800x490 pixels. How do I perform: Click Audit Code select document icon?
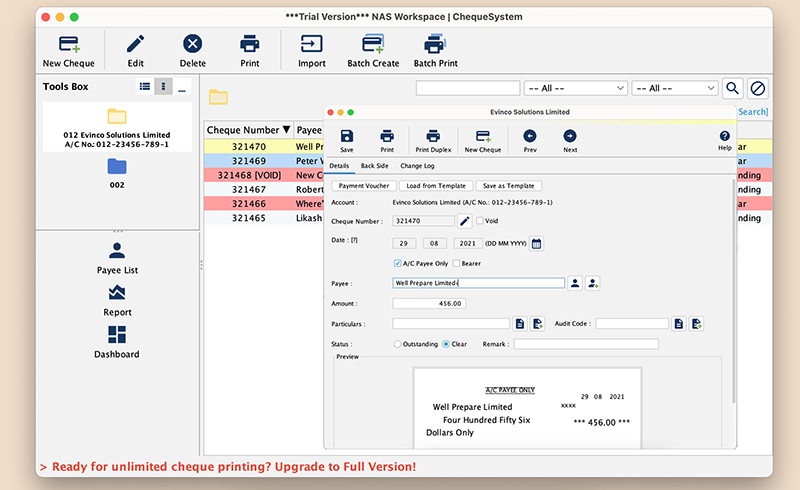coord(679,324)
